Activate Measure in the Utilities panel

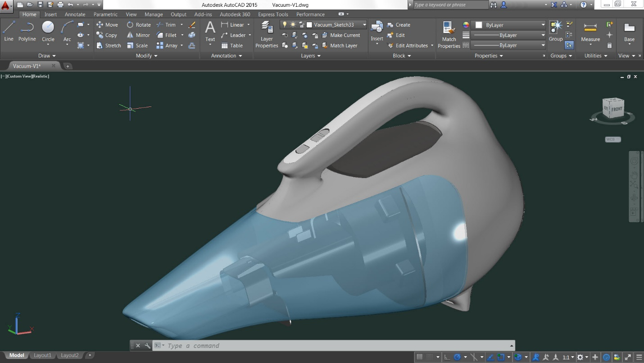(x=590, y=32)
